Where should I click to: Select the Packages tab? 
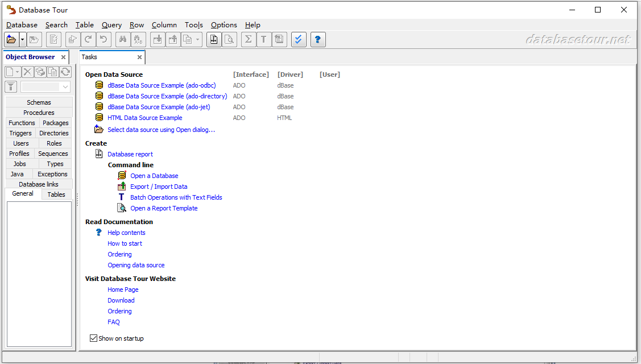click(56, 123)
